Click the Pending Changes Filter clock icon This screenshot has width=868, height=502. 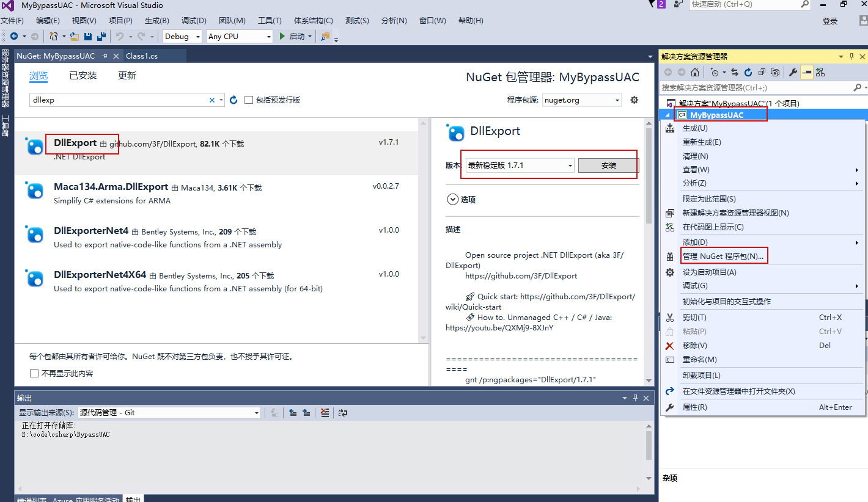(715, 72)
